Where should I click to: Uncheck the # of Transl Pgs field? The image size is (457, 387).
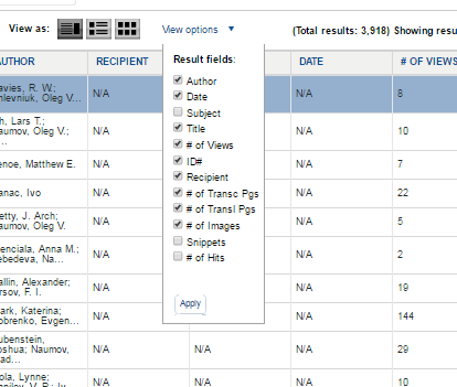[x=178, y=208]
